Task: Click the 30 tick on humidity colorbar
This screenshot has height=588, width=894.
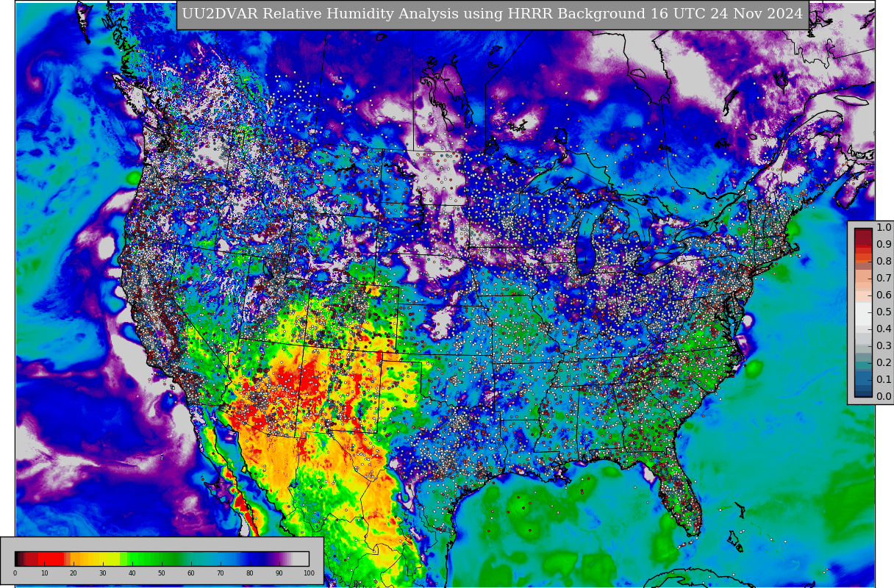Action: click(103, 573)
